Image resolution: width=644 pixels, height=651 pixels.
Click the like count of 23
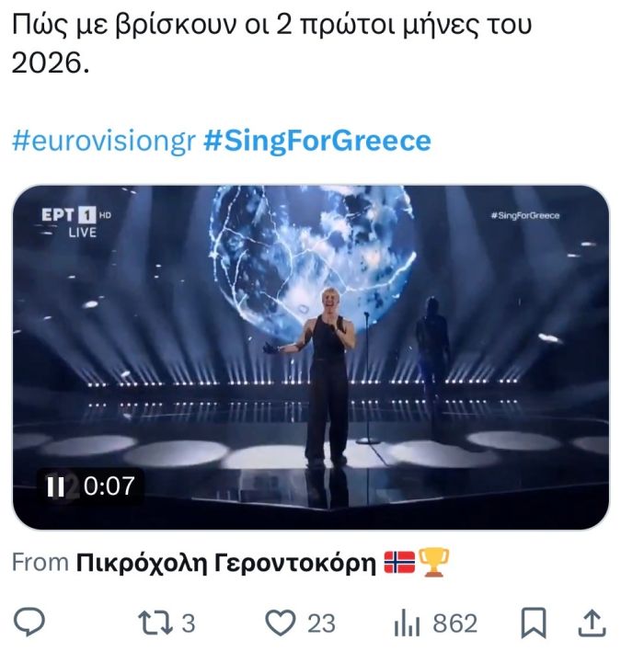[321, 623]
